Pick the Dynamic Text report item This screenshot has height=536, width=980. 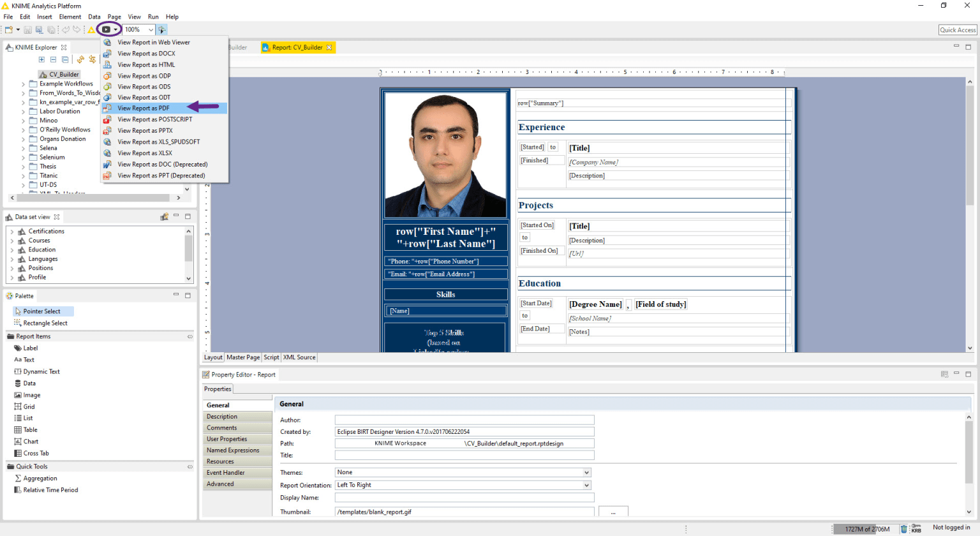(x=37, y=371)
